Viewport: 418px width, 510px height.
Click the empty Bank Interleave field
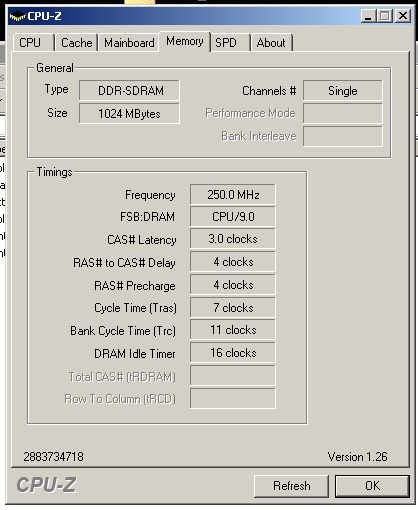click(x=343, y=136)
